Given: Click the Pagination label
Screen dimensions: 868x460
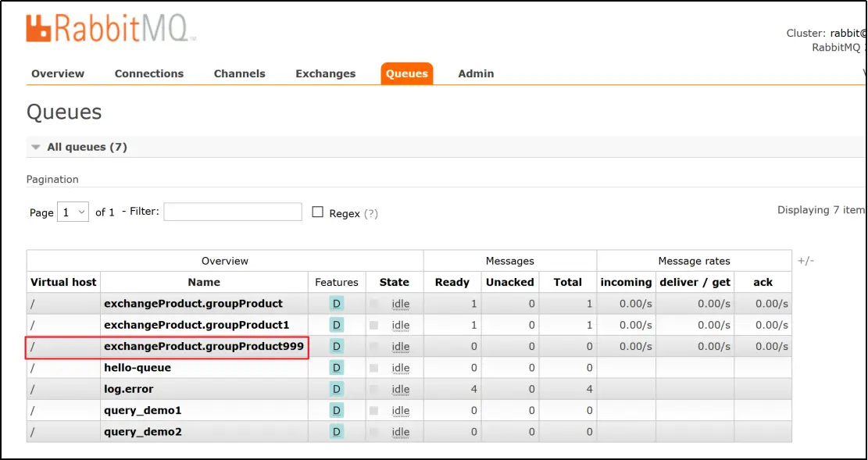Looking at the screenshot, I should (x=52, y=180).
